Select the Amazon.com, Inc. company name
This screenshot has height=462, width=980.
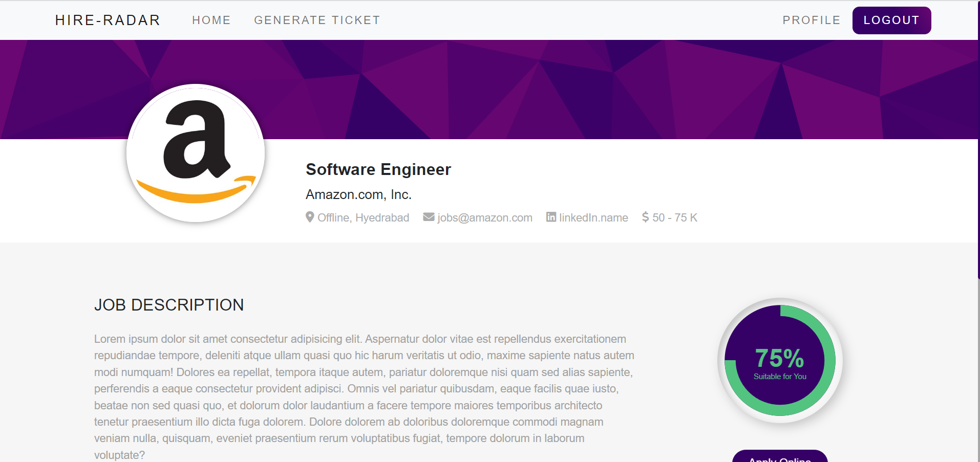click(x=358, y=195)
